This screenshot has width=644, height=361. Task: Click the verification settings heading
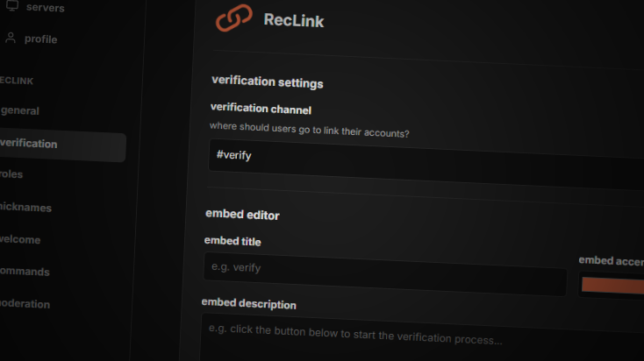pyautogui.click(x=268, y=81)
